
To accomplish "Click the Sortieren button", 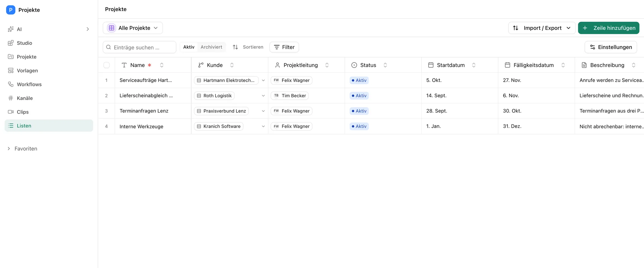I will (x=248, y=47).
